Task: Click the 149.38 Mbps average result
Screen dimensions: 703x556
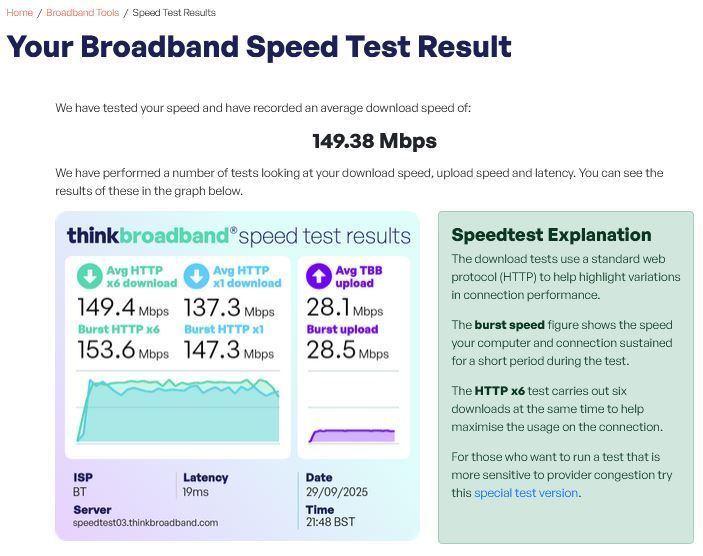Action: (x=374, y=141)
